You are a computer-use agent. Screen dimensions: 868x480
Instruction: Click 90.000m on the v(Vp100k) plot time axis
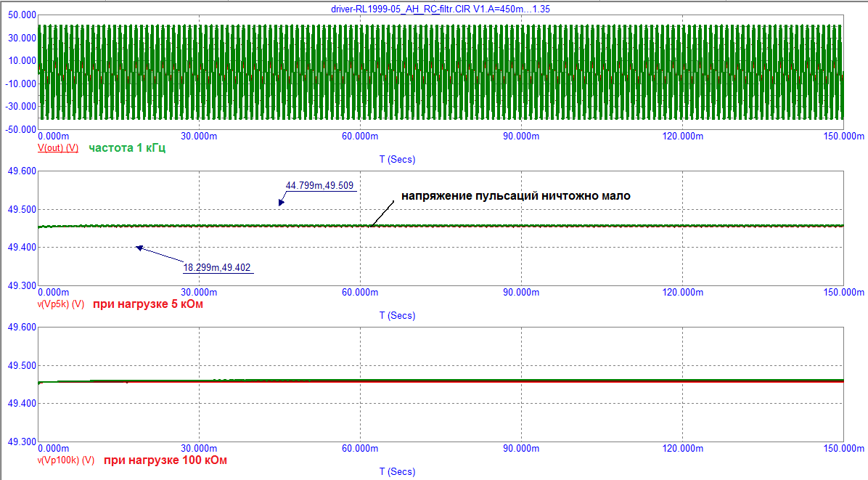[x=521, y=449]
